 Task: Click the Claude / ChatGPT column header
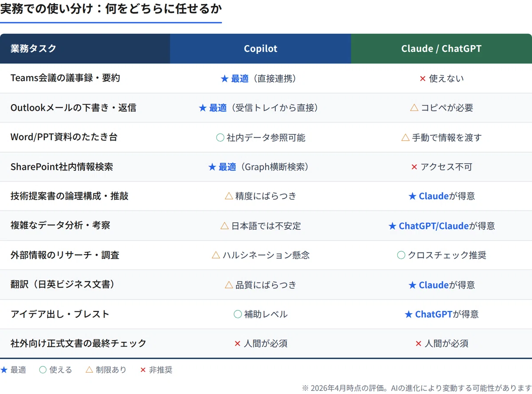point(442,49)
